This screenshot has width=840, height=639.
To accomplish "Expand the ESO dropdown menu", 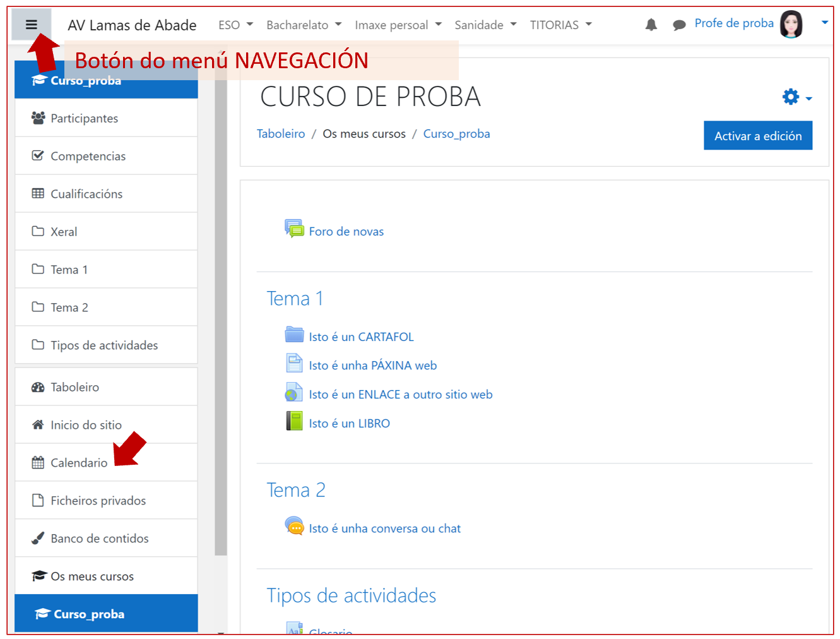I will click(x=235, y=25).
